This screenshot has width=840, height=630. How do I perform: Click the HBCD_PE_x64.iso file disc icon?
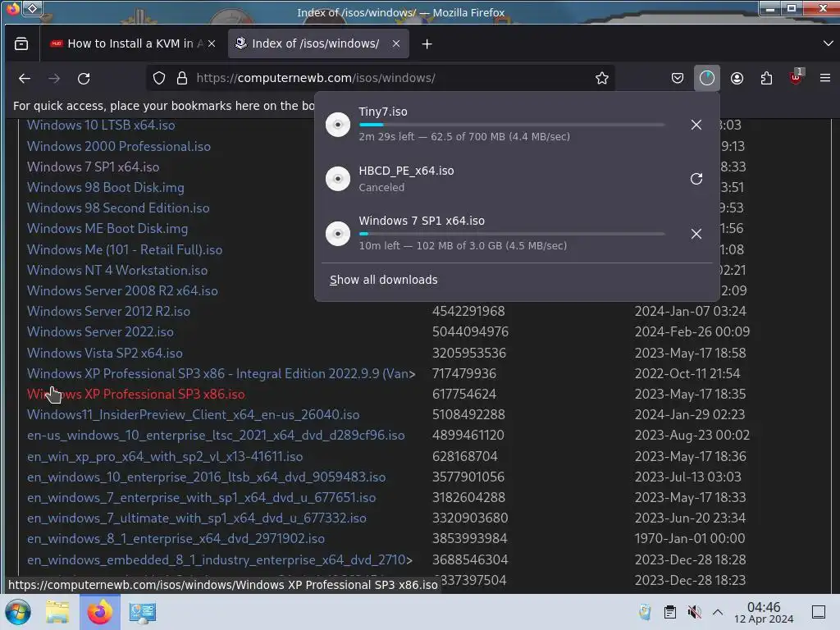[x=338, y=179]
